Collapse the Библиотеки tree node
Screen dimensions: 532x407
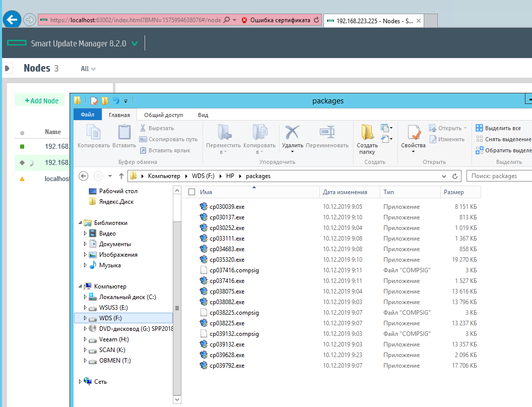pyautogui.click(x=80, y=223)
